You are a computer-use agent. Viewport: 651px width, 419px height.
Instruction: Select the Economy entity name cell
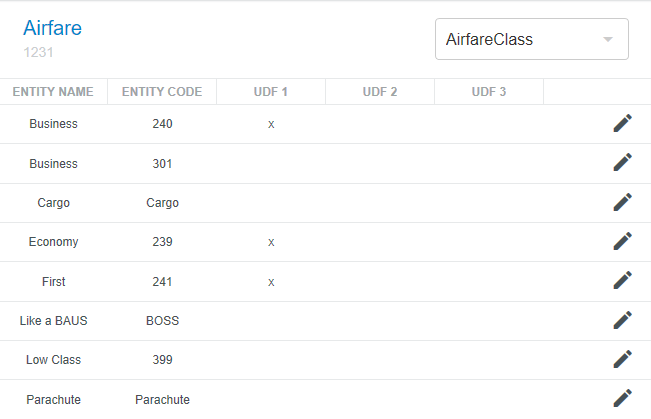53,242
